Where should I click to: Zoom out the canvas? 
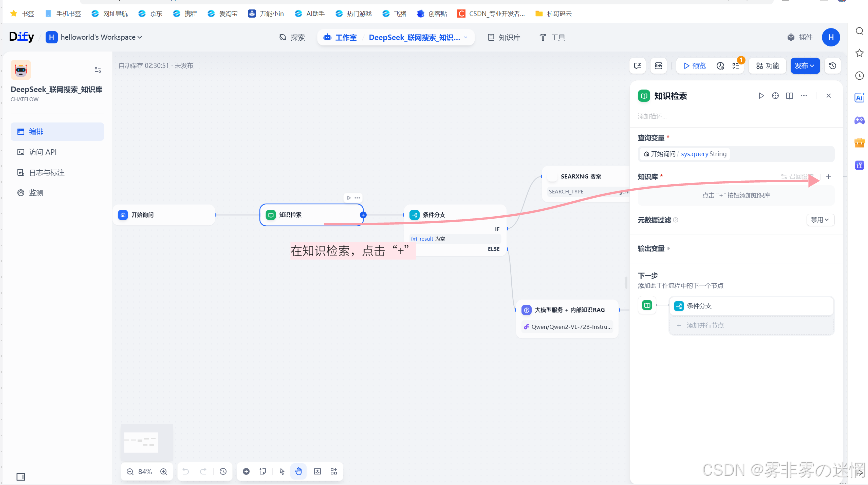[x=130, y=472]
